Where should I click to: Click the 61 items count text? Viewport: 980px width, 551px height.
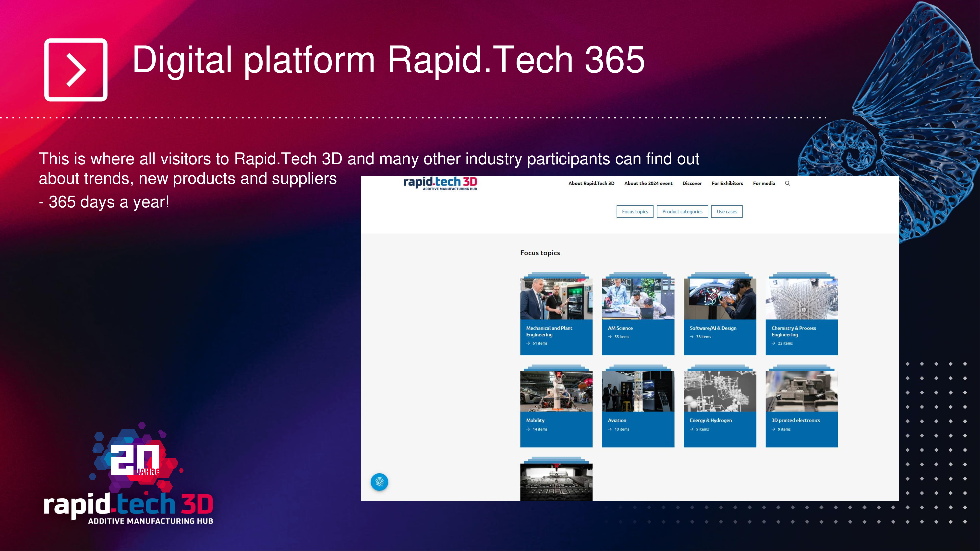coord(540,343)
